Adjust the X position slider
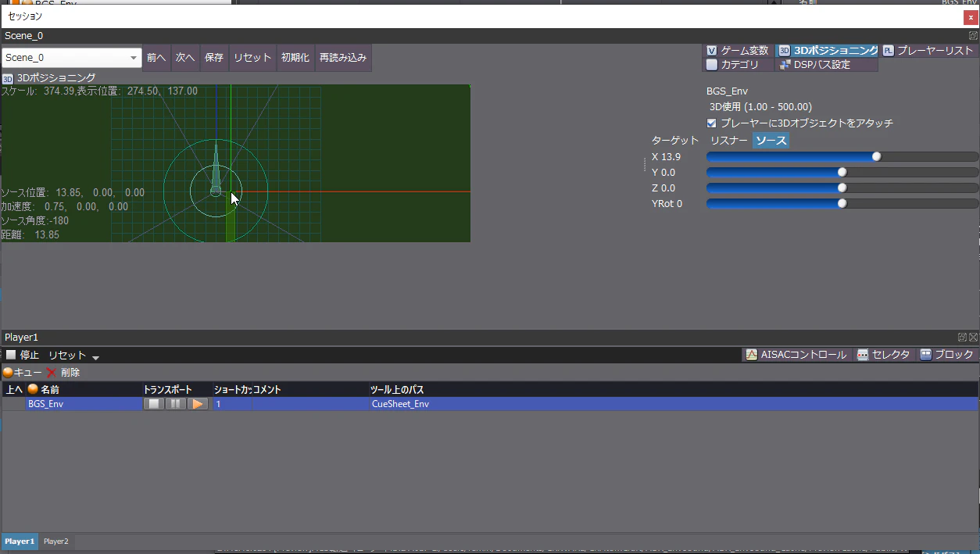The height and width of the screenshot is (554, 980). click(x=842, y=157)
